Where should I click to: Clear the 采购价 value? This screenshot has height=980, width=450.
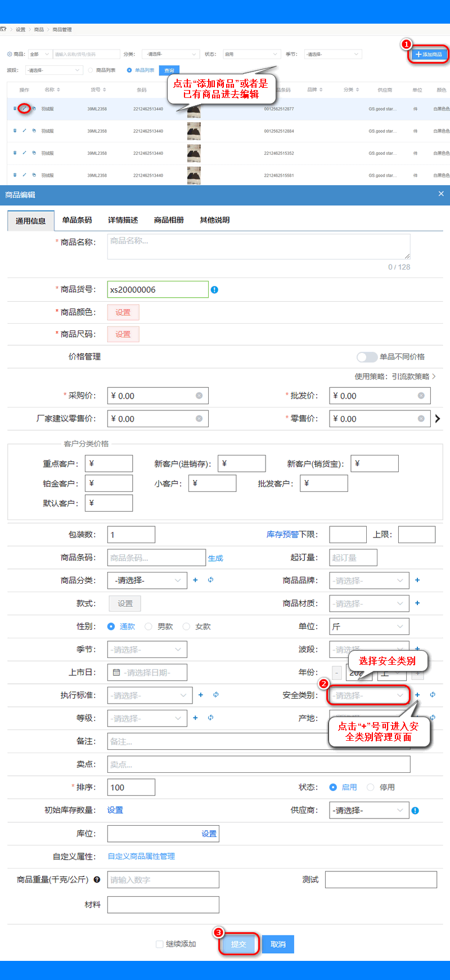click(199, 396)
